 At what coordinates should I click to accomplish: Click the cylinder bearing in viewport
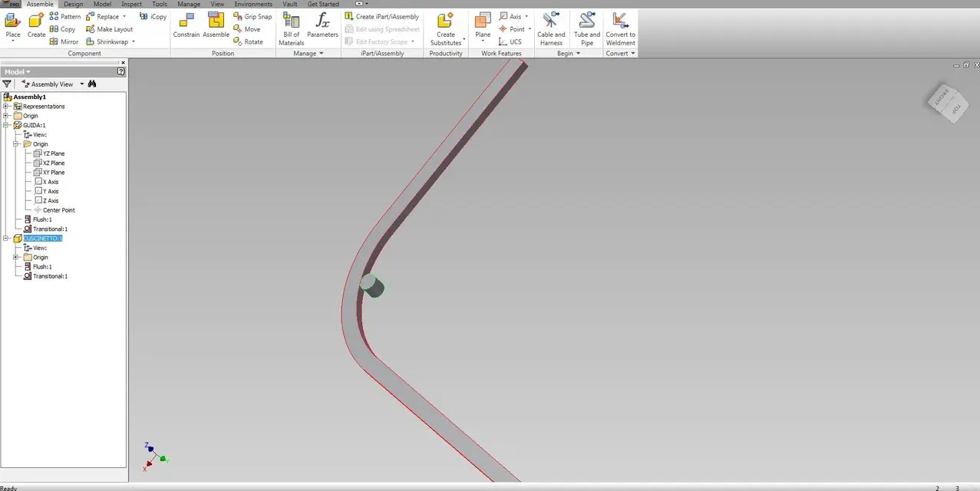tap(372, 286)
